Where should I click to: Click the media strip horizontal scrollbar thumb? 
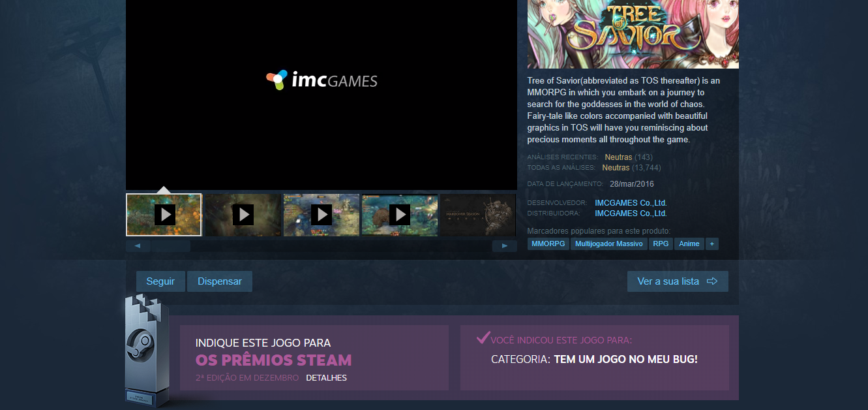170,246
